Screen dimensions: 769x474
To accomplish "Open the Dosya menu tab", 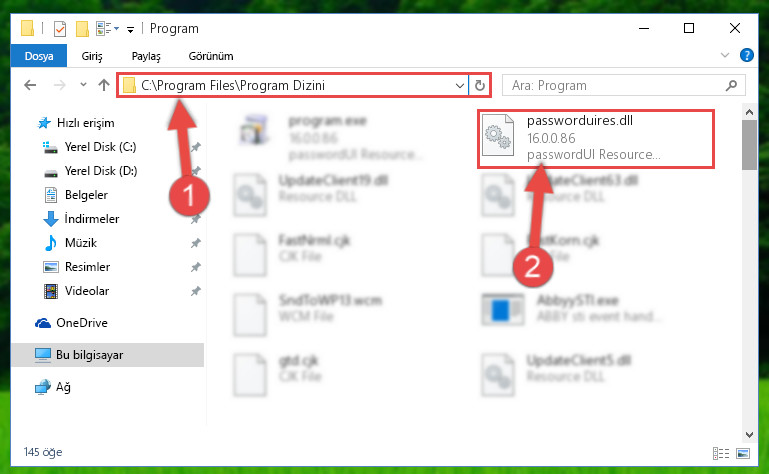I will 39,56.
